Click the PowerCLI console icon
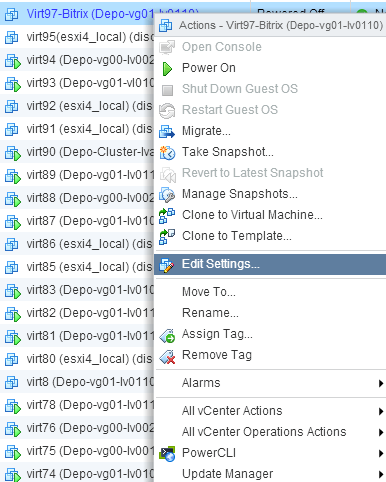 167,454
